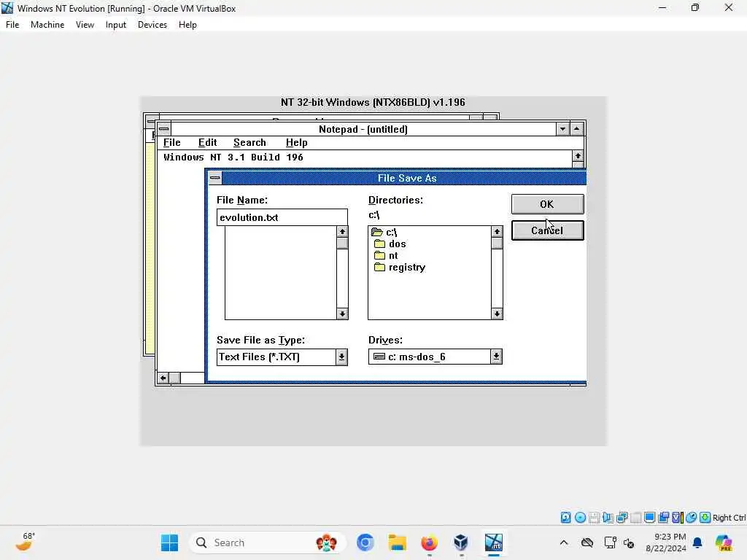Viewport: 747px width, 560px height.
Task: Expand the hidden tray icons chevron
Action: (564, 542)
